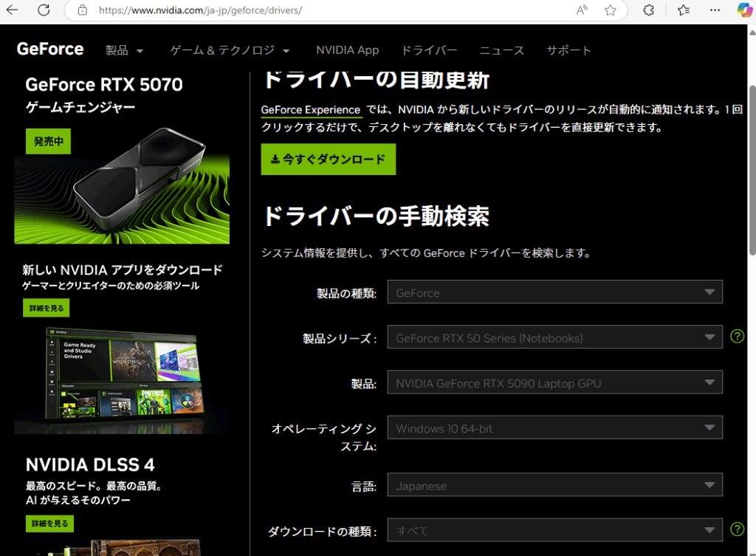Open the ダウンロードの種類 dropdown

[554, 530]
